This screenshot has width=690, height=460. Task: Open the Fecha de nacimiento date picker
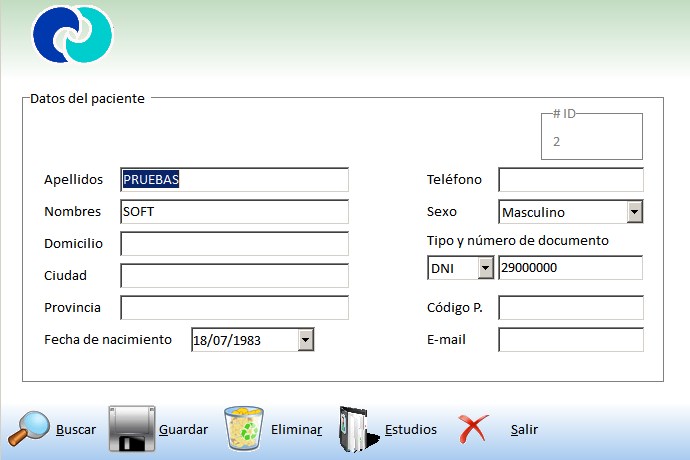click(x=306, y=340)
